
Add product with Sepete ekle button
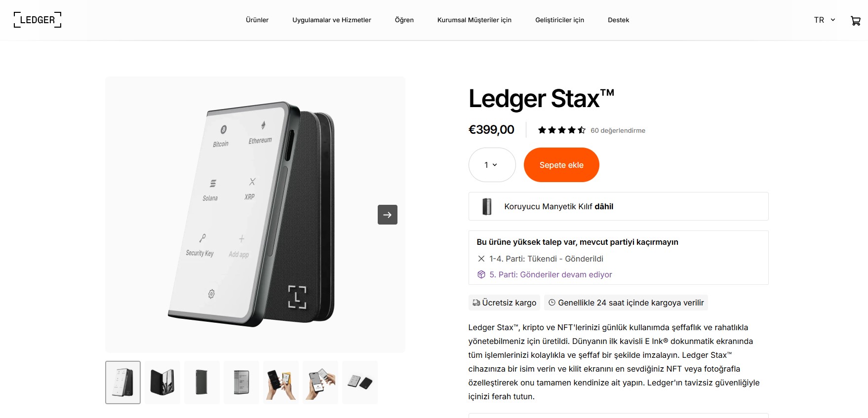point(561,165)
